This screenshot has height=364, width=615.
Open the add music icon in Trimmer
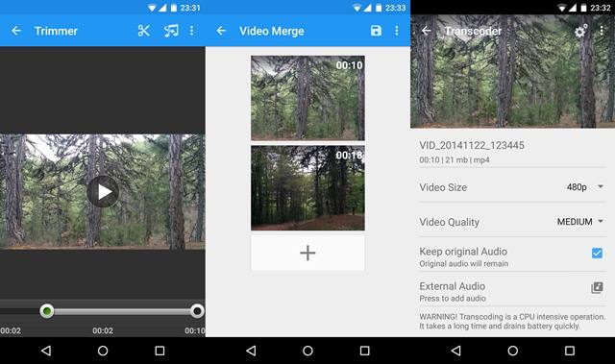point(171,31)
